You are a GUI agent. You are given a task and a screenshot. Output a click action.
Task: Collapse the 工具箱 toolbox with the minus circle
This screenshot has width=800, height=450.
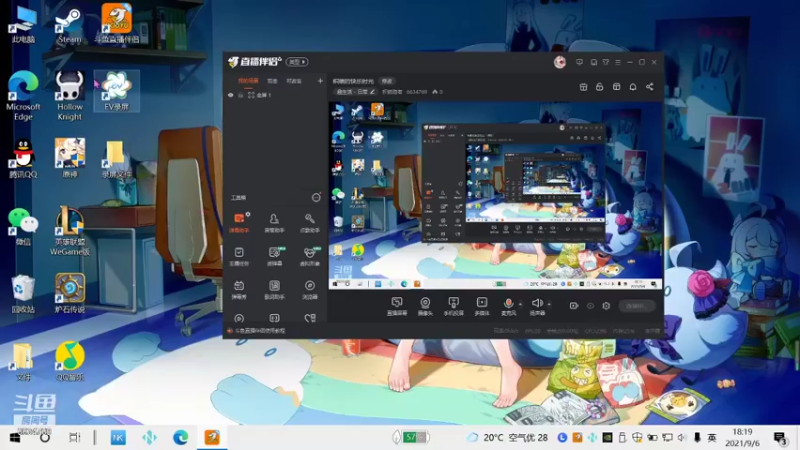[316, 197]
